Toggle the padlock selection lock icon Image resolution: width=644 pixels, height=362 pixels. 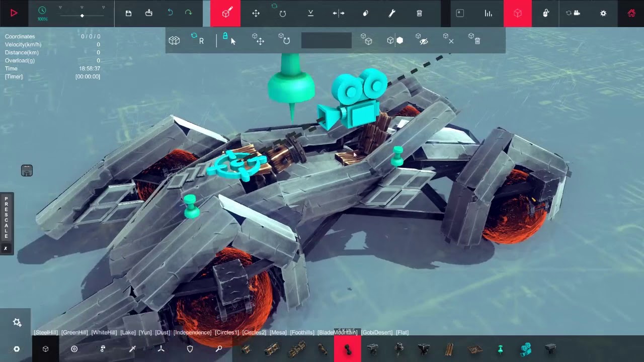[225, 36]
